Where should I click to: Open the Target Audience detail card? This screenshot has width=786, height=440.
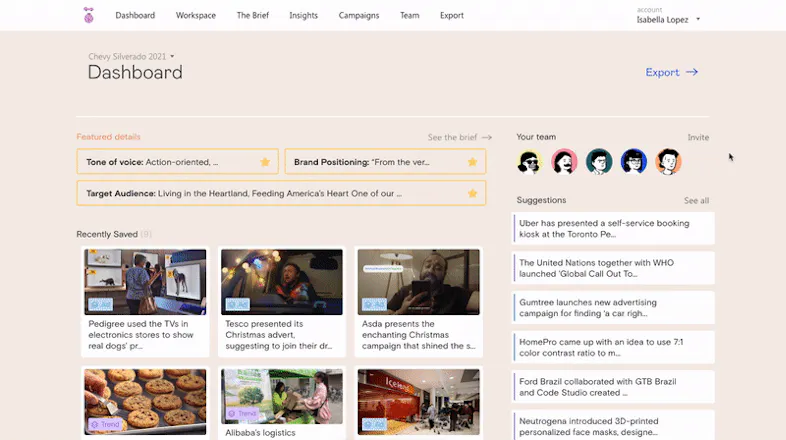tap(281, 193)
